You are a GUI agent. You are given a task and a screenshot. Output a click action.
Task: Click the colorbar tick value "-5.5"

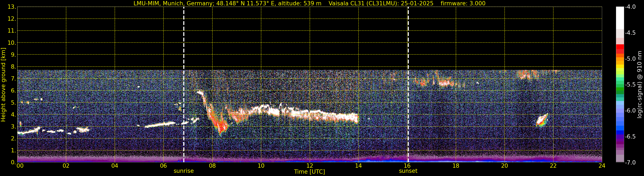coord(630,85)
